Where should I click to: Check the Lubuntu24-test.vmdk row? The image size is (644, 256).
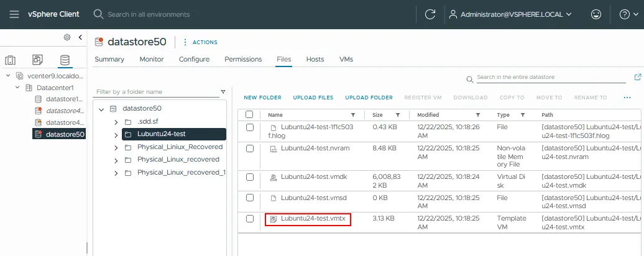(250, 177)
